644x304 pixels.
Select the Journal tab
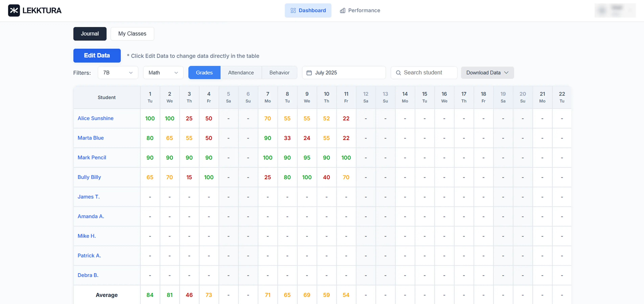pos(90,34)
